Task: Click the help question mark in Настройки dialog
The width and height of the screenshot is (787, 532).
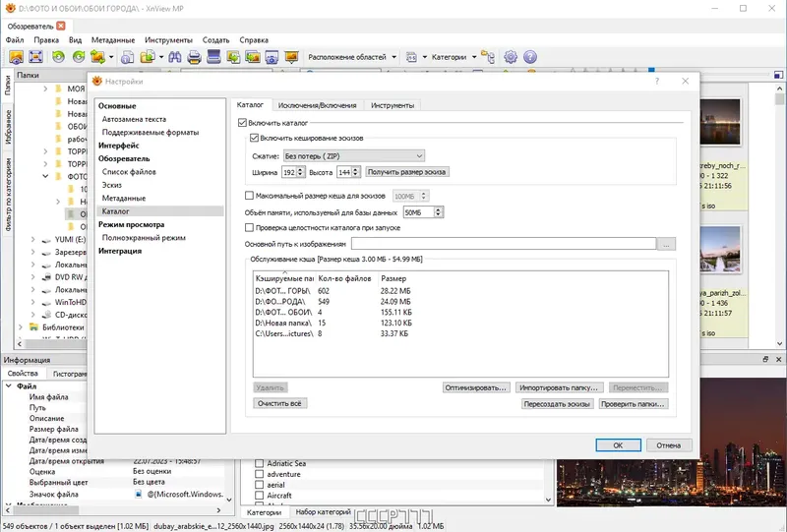Action: coord(657,81)
